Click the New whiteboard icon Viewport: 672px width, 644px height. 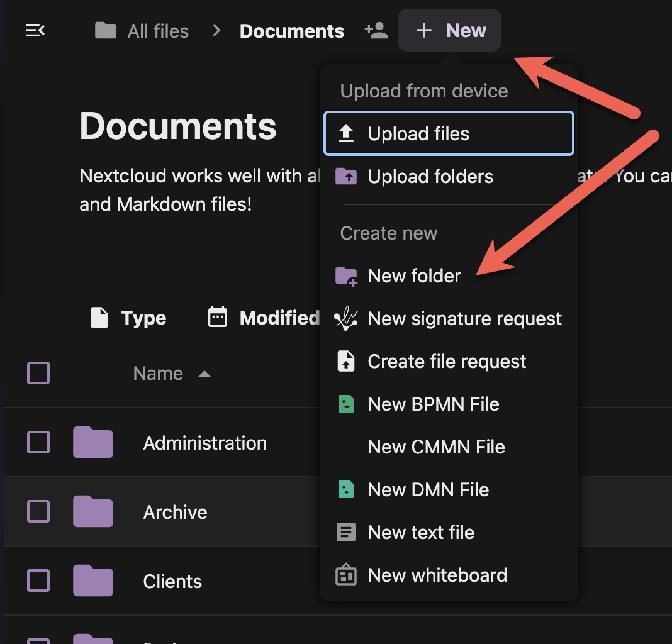346,575
